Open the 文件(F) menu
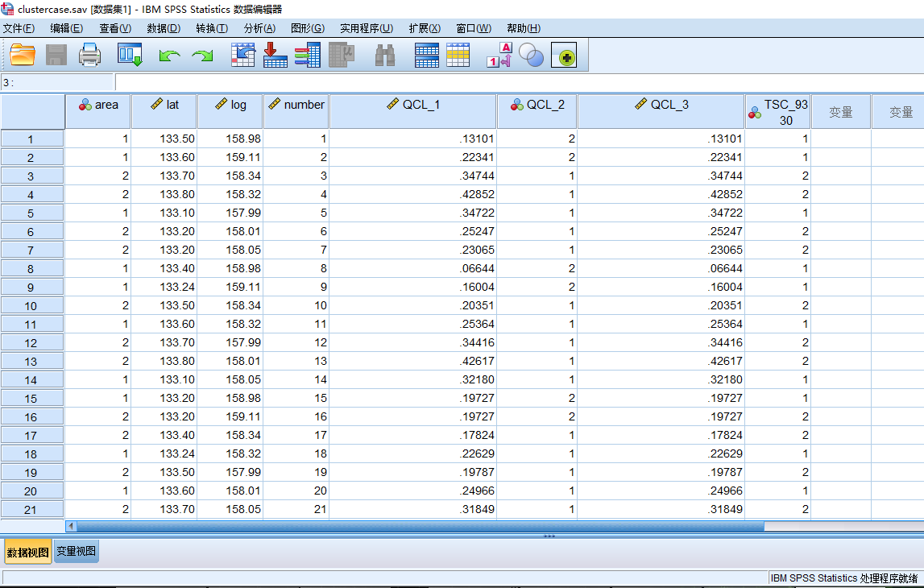 click(19, 28)
